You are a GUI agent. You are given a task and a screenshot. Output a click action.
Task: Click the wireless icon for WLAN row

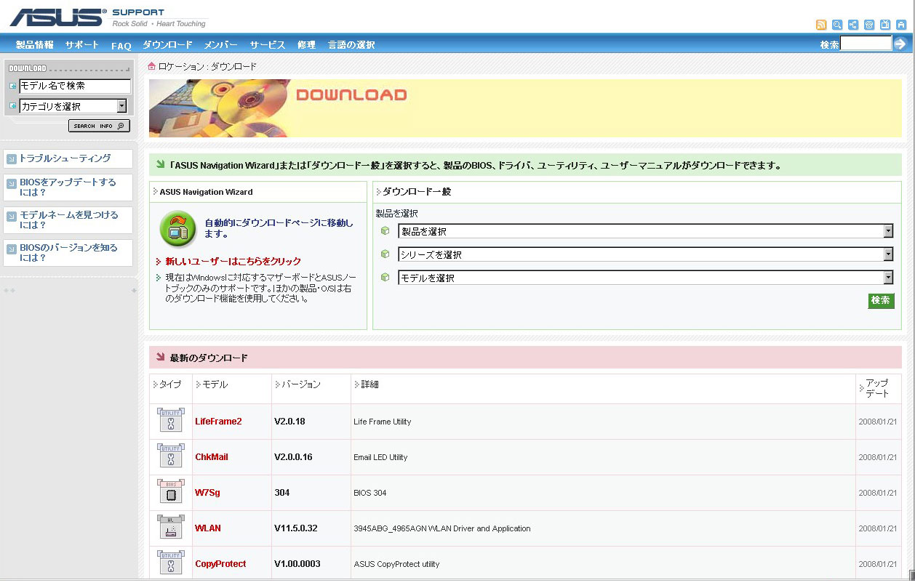(x=170, y=528)
